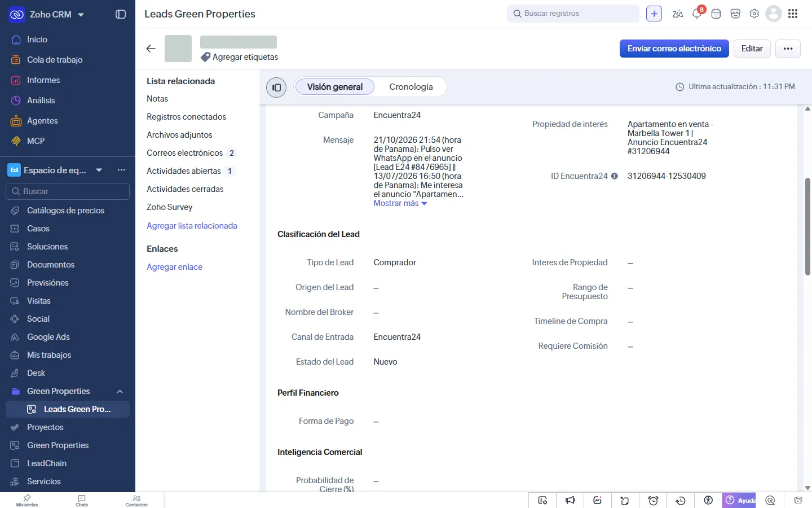This screenshot has height=508, width=812.
Task: Toggle the related list panel button
Action: [x=276, y=87]
